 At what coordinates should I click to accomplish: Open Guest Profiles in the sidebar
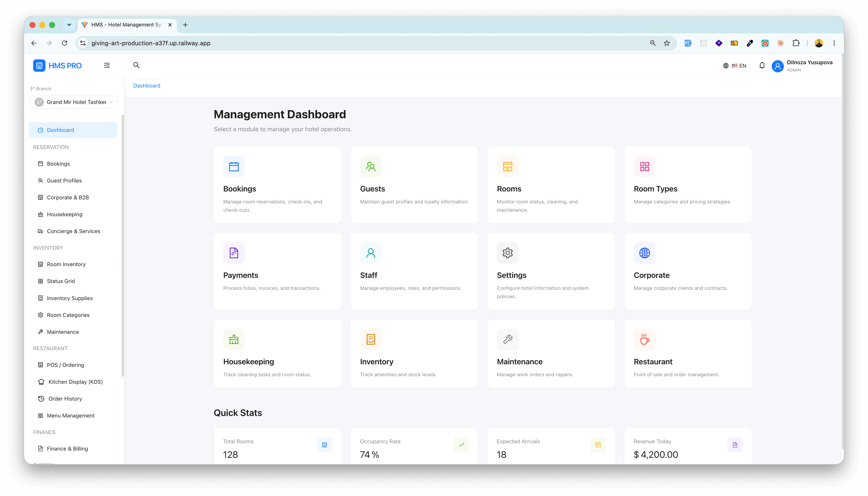click(x=73, y=180)
